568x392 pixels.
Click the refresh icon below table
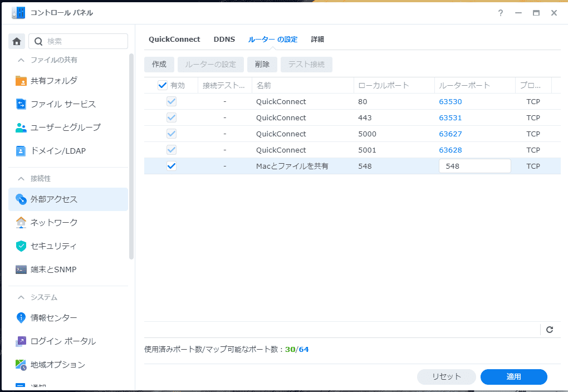(x=550, y=330)
